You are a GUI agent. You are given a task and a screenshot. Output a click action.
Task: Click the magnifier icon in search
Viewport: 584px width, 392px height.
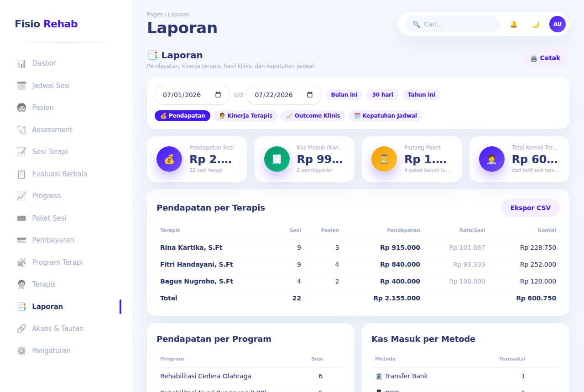pos(416,24)
